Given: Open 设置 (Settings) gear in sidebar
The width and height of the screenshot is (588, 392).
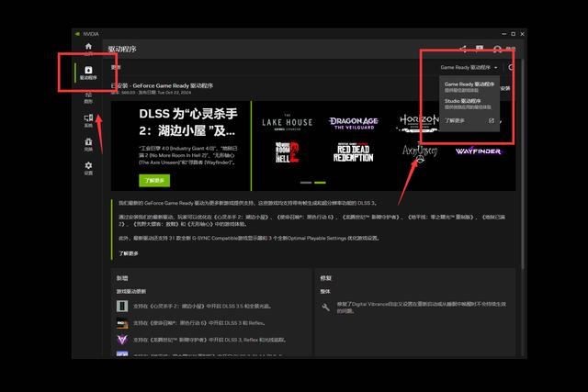Looking at the screenshot, I should click(88, 167).
